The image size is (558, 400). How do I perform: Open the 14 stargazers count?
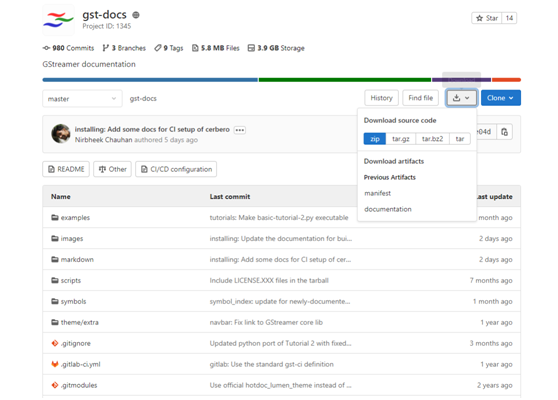point(509,18)
